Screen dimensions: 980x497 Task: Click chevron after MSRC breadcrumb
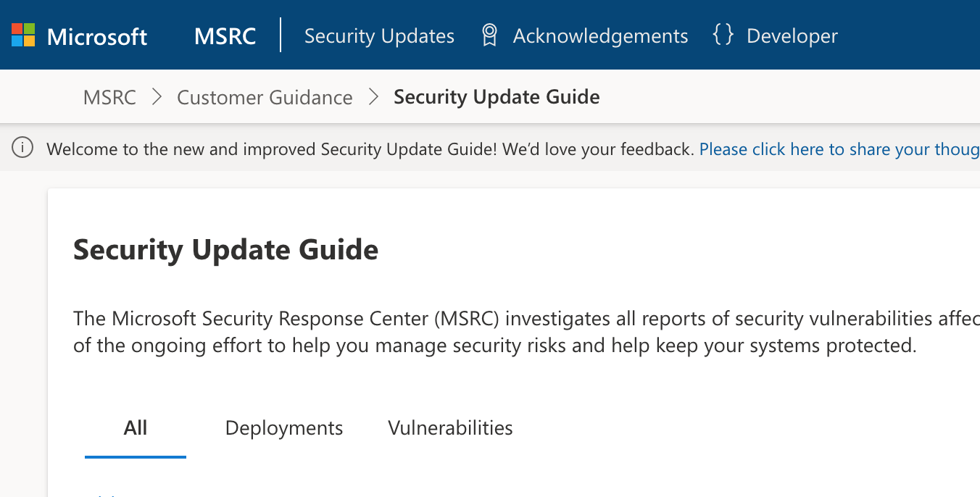pyautogui.click(x=157, y=97)
